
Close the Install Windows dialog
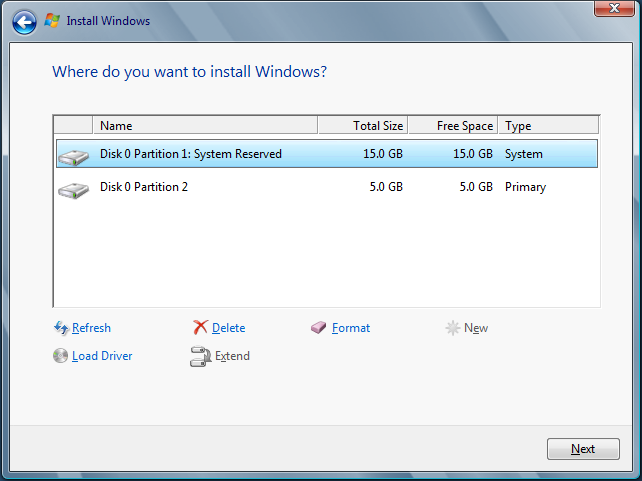tap(610, 9)
